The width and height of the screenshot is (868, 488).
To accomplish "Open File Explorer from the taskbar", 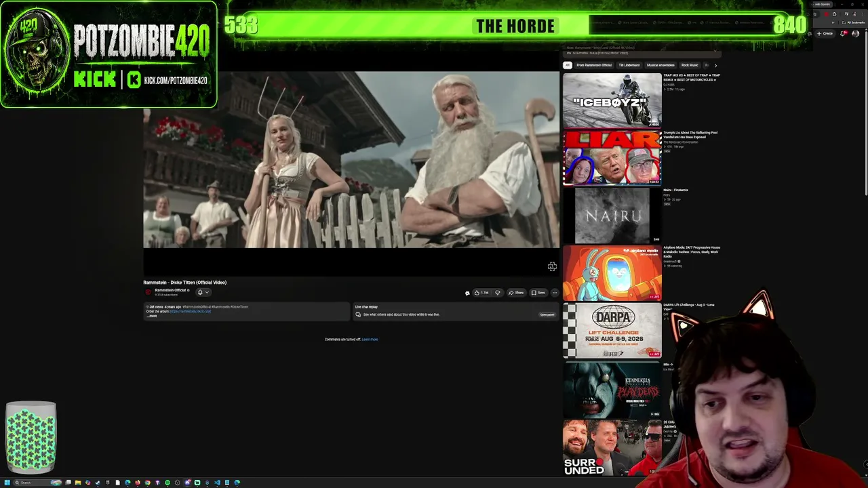I will (78, 483).
